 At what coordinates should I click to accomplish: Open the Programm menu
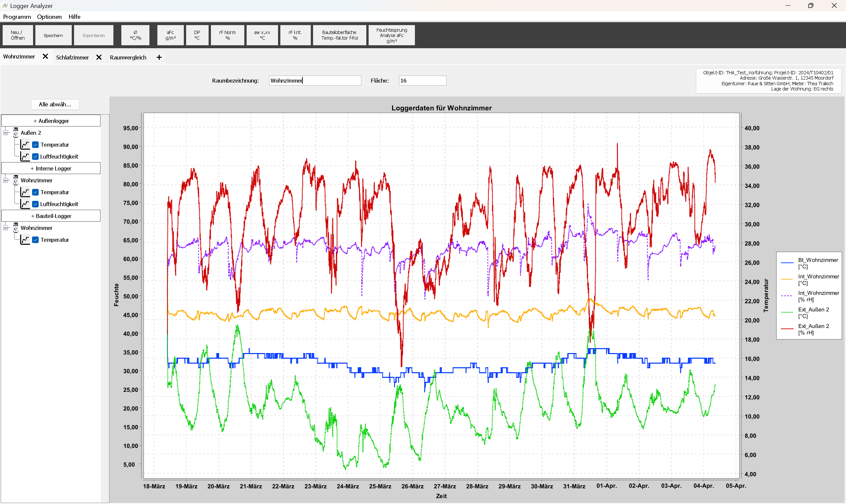(x=17, y=17)
